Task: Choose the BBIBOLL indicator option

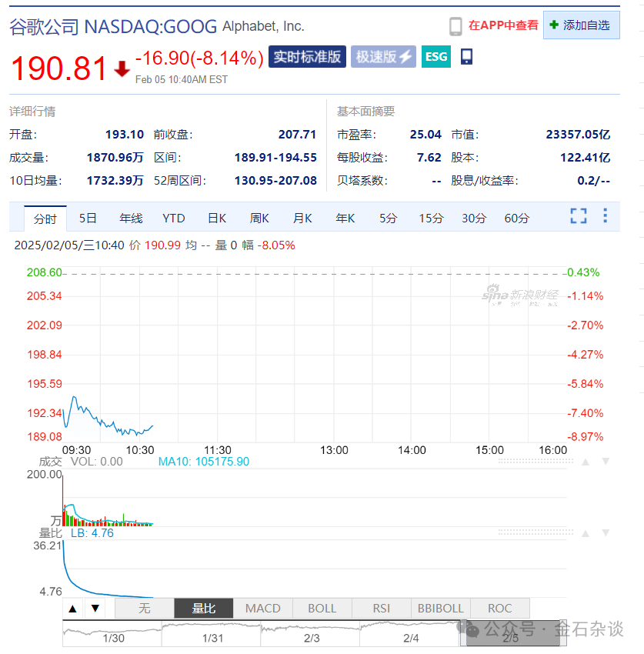Action: [440, 609]
